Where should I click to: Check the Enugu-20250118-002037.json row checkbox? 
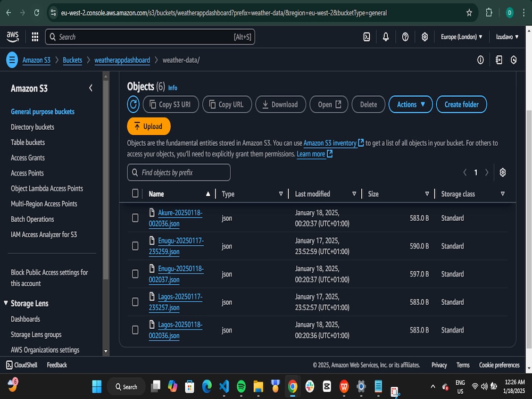pyautogui.click(x=135, y=274)
